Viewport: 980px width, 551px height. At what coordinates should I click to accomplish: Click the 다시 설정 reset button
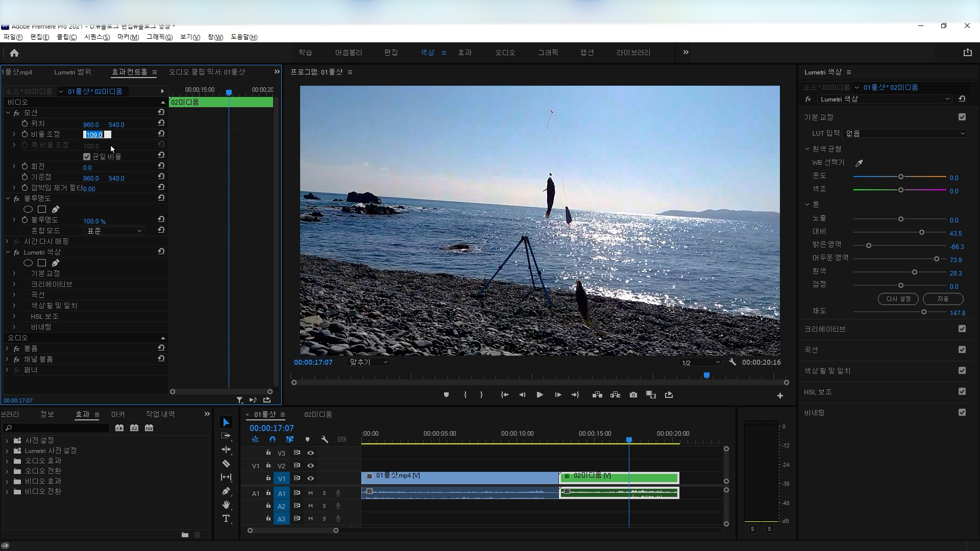898,299
